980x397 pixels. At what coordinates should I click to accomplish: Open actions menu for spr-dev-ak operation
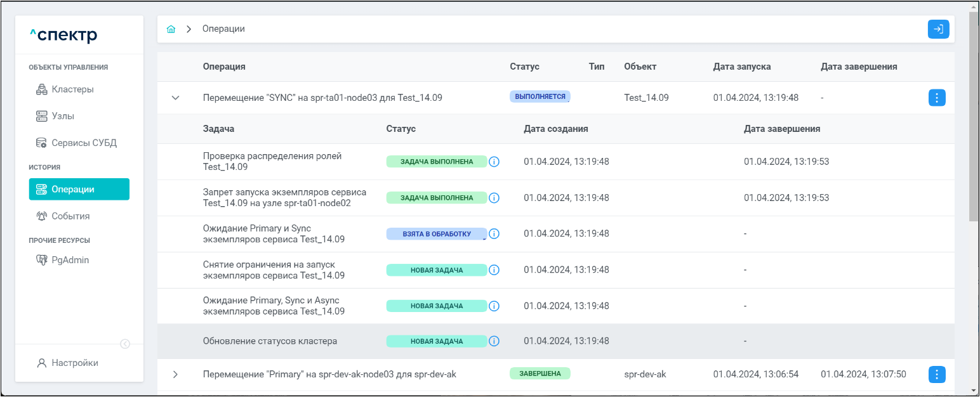tap(937, 374)
